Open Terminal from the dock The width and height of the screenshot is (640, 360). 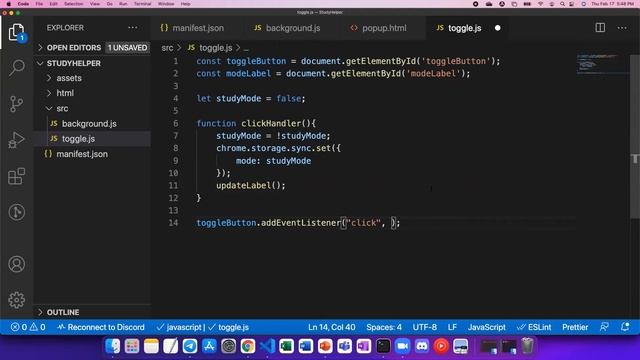tap(383, 346)
